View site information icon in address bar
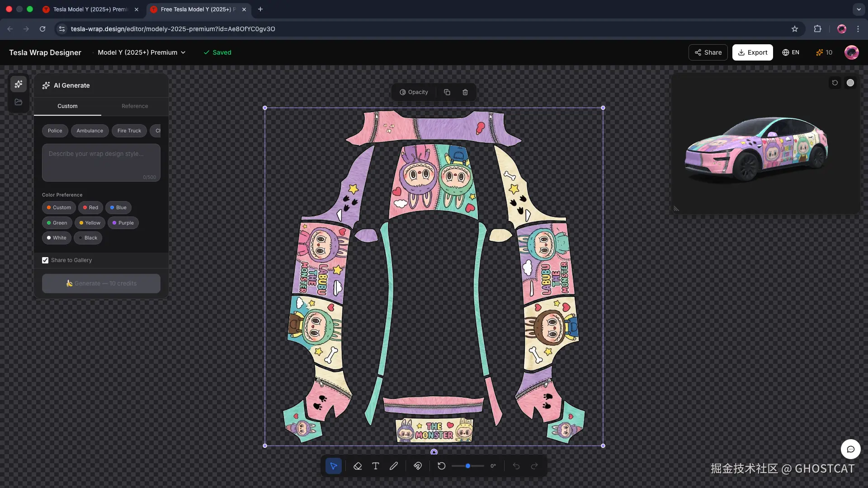This screenshot has height=488, width=868. (x=62, y=29)
